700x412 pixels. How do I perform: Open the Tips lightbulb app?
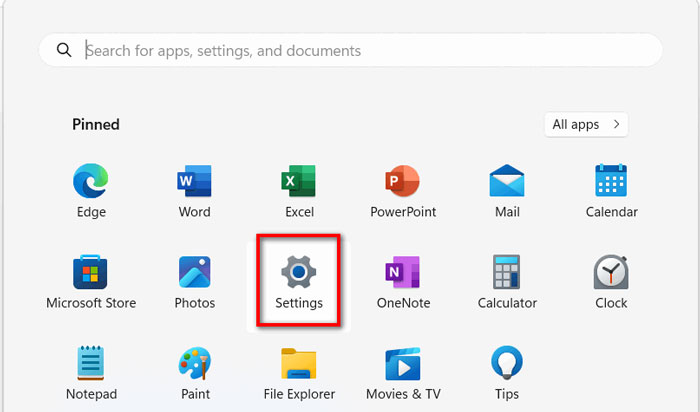[x=507, y=362]
